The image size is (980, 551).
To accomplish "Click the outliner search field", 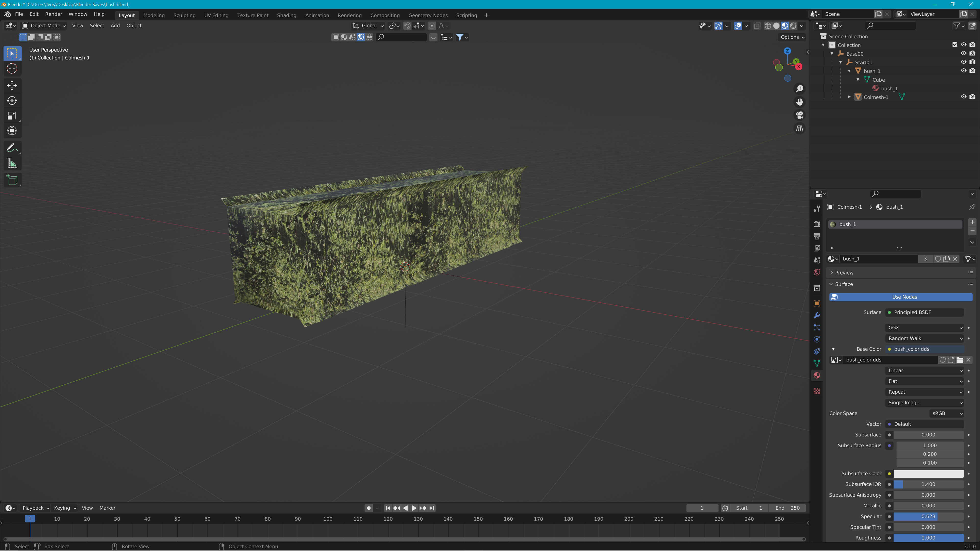I will pyautogui.click(x=890, y=26).
